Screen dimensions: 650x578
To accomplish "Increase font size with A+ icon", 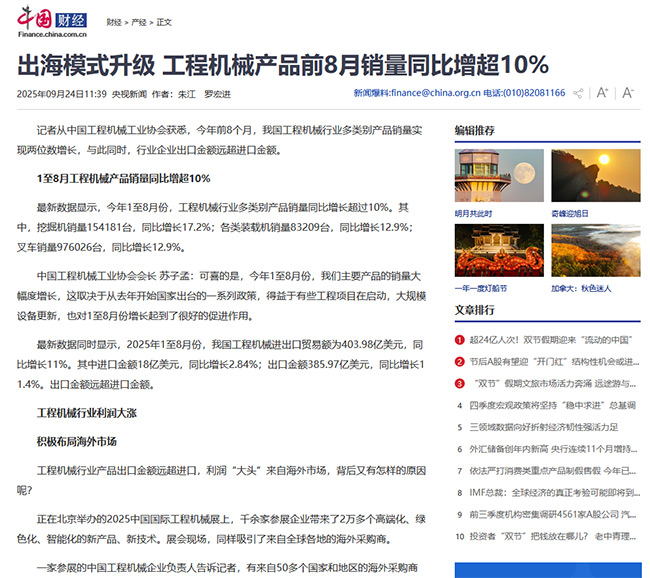I will pyautogui.click(x=602, y=93).
